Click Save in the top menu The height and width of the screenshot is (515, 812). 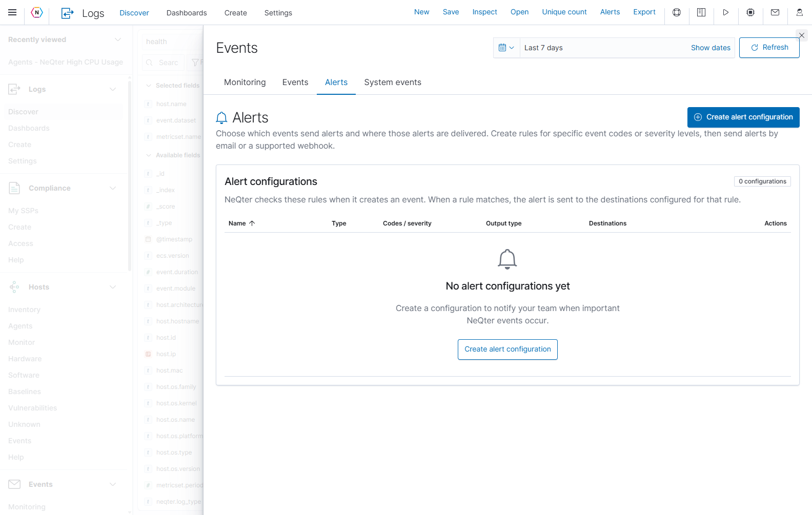[x=451, y=12]
